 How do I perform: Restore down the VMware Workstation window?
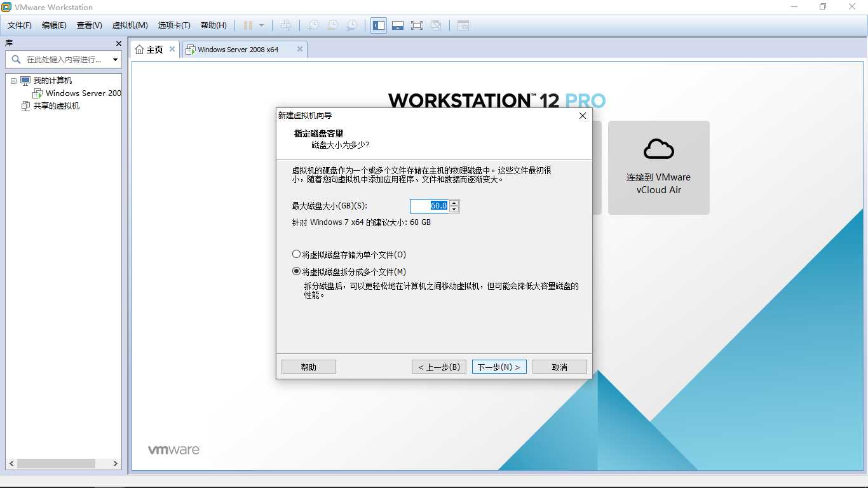click(823, 7)
